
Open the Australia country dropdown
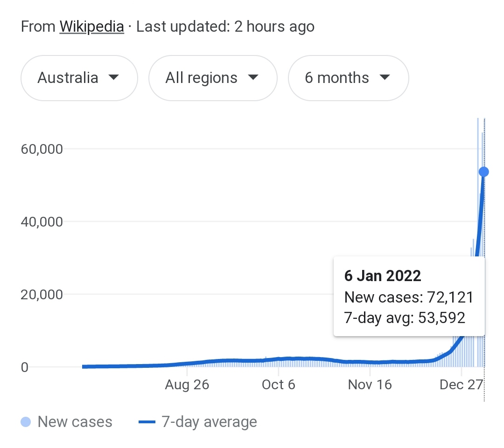(79, 78)
